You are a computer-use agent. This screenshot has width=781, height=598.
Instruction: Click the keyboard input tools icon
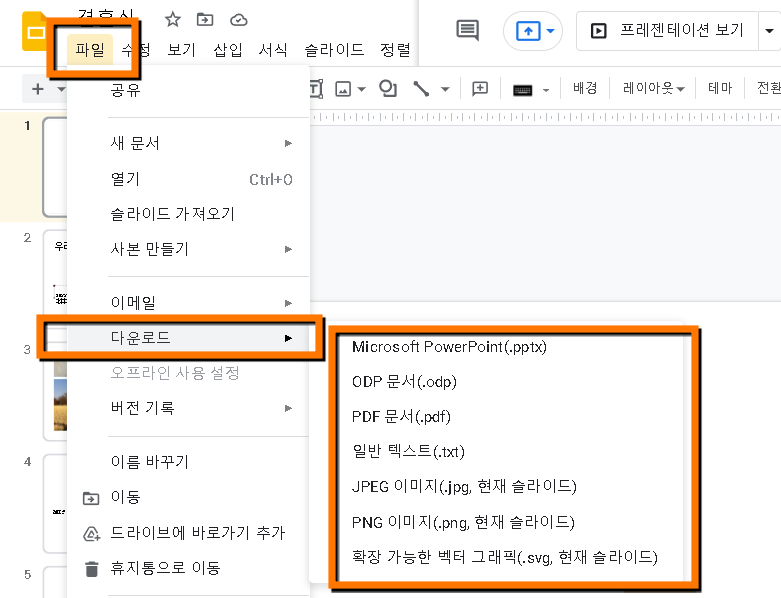(522, 90)
